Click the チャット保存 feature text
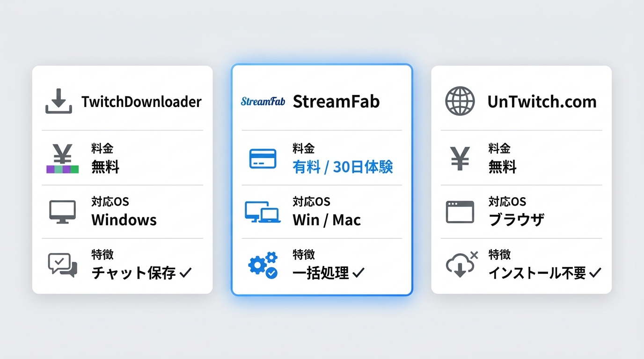This screenshot has width=644, height=359. click(x=133, y=273)
